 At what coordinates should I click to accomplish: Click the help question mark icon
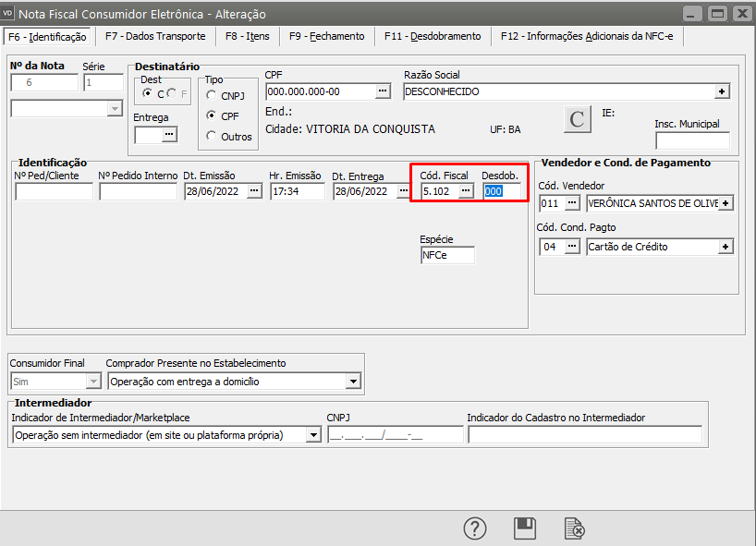tap(474, 528)
